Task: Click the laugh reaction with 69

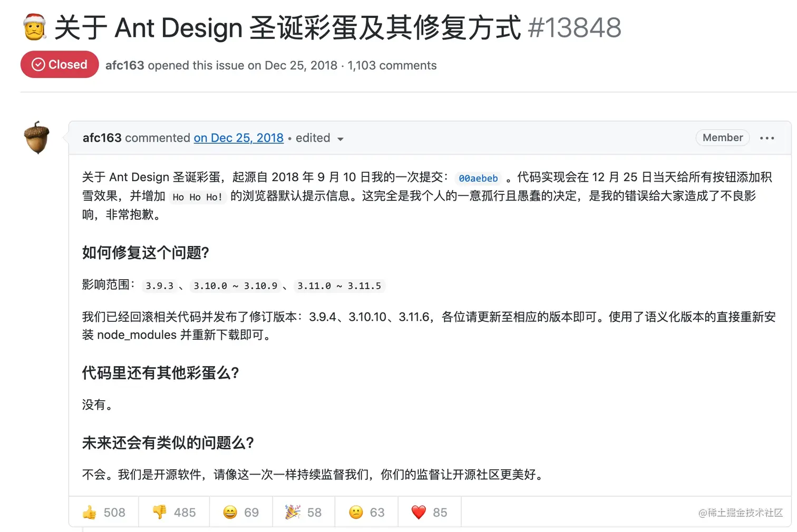Action: point(241,512)
